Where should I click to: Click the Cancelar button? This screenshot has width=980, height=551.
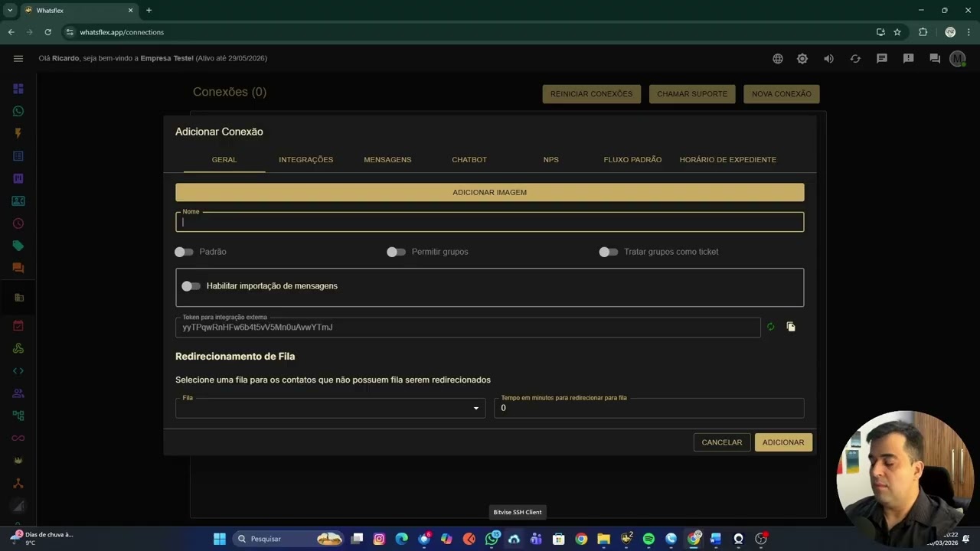[722, 442]
